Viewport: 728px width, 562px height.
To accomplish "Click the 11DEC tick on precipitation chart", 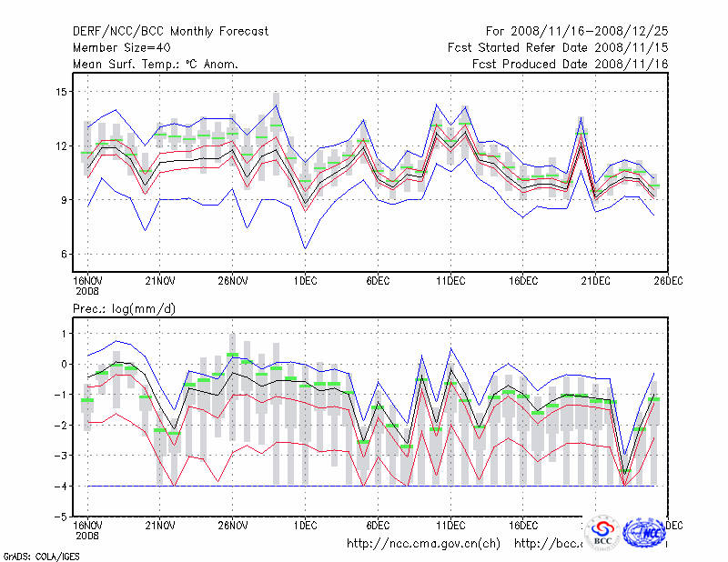I will pyautogui.click(x=451, y=525).
